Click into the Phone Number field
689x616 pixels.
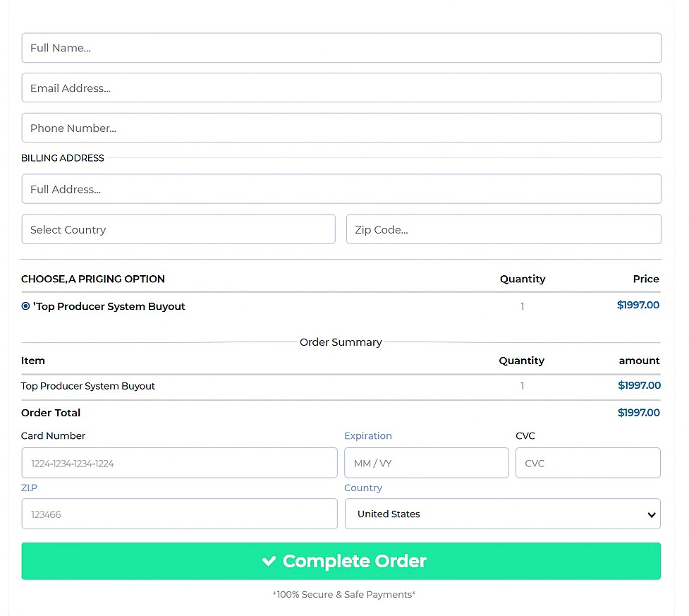pyautogui.click(x=341, y=128)
